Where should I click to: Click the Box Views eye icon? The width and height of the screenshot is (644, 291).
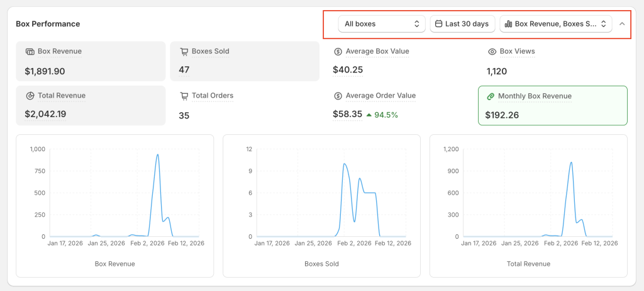pos(492,52)
